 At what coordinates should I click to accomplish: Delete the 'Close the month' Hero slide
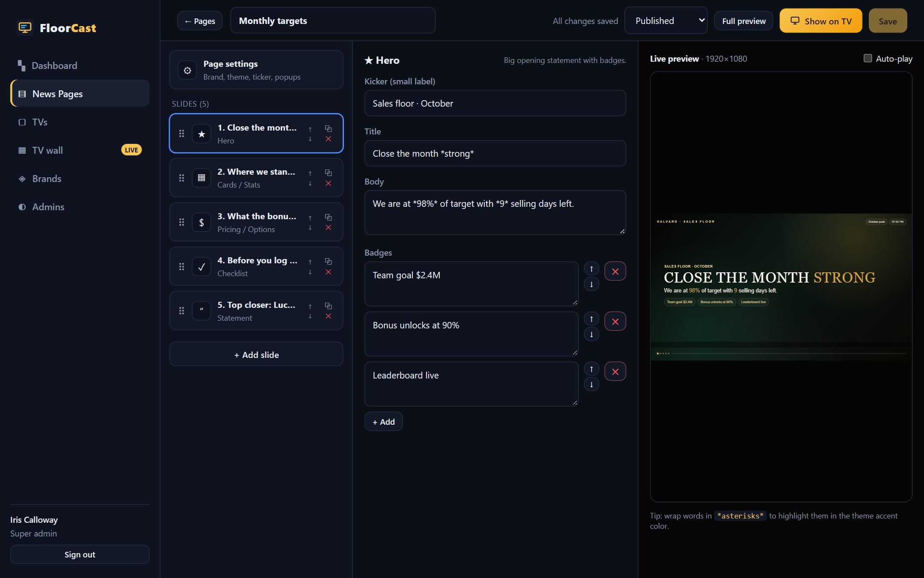click(x=328, y=139)
